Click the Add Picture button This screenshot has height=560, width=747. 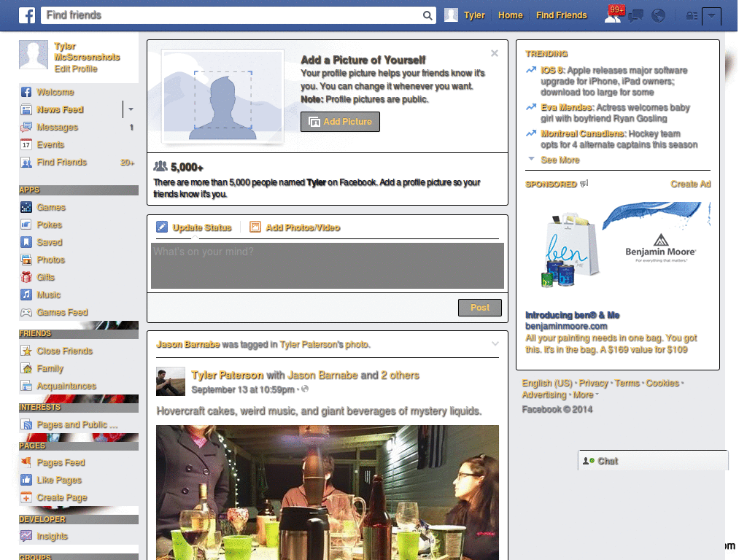click(x=340, y=122)
